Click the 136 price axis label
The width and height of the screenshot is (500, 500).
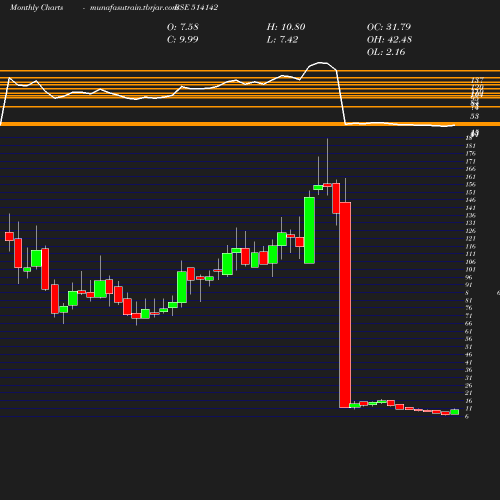[x=470, y=215]
